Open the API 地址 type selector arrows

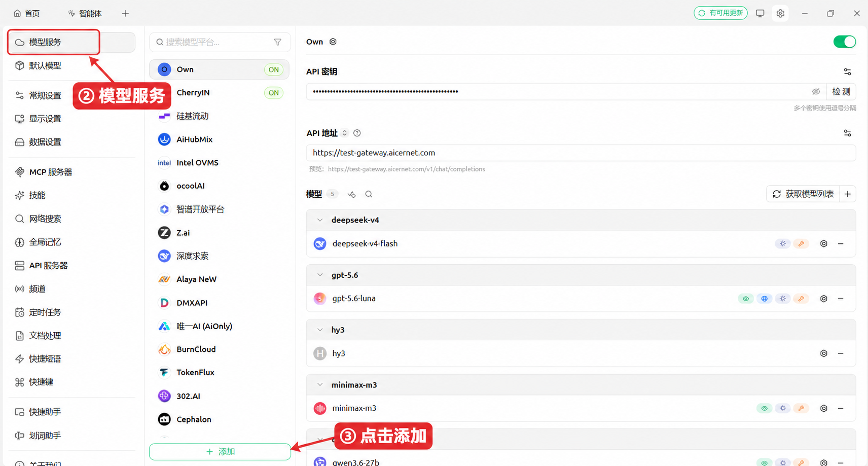coord(345,133)
